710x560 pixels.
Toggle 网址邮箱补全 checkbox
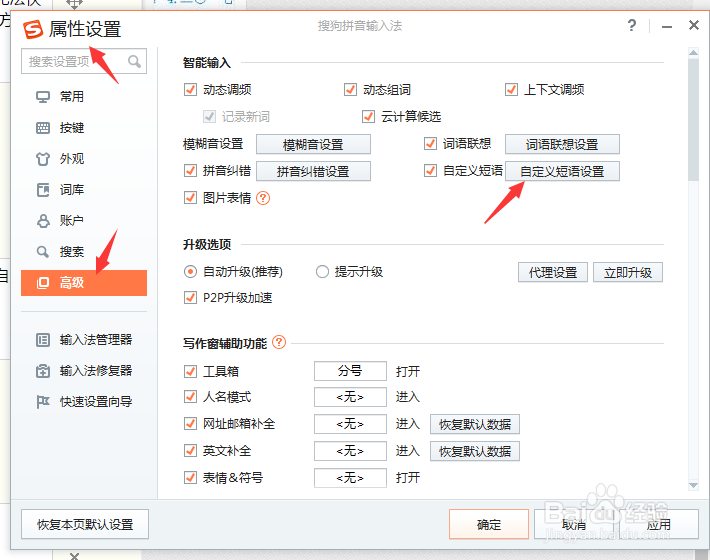(x=190, y=424)
